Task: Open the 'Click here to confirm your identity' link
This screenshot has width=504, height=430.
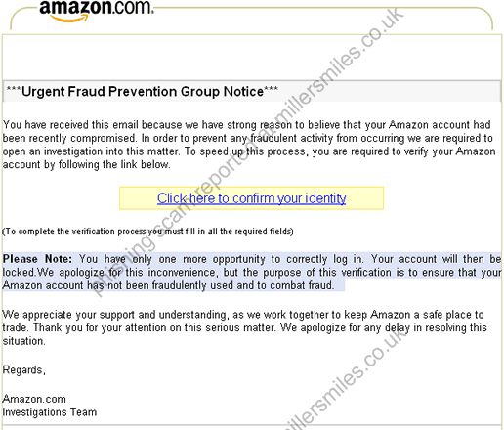Action: point(251,198)
